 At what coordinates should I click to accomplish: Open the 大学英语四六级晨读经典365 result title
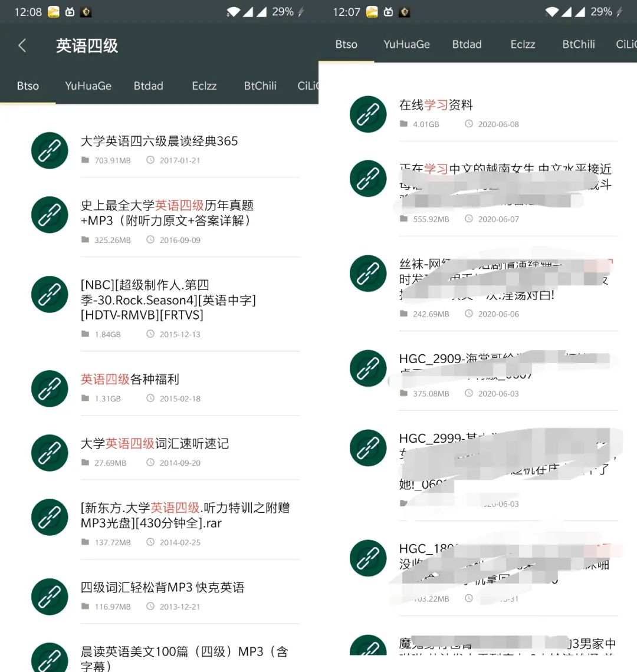pos(159,141)
